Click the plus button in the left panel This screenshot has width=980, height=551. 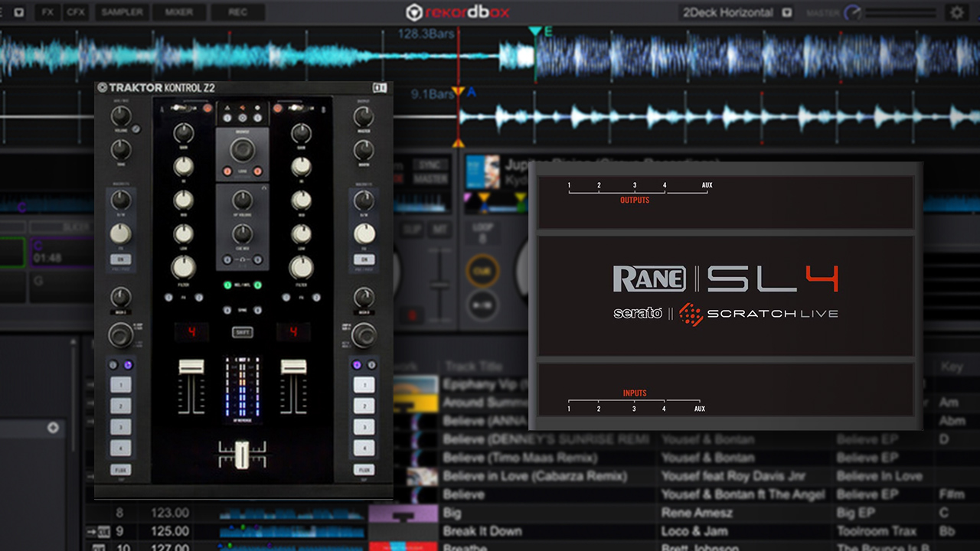pos(53,428)
